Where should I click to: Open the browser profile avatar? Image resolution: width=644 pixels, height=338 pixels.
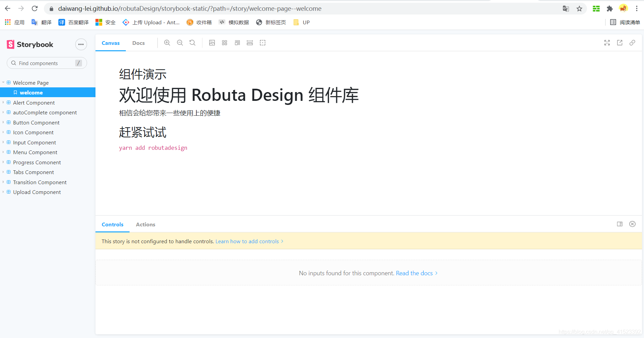click(623, 8)
